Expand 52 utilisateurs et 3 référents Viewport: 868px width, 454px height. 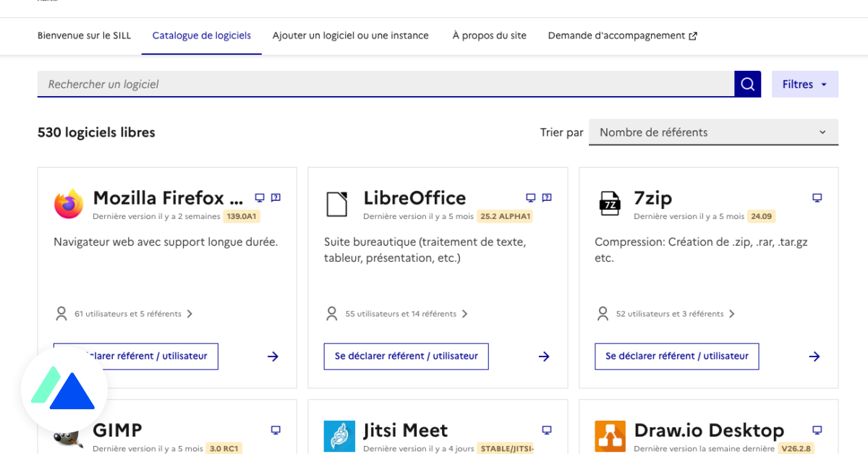[x=676, y=314]
